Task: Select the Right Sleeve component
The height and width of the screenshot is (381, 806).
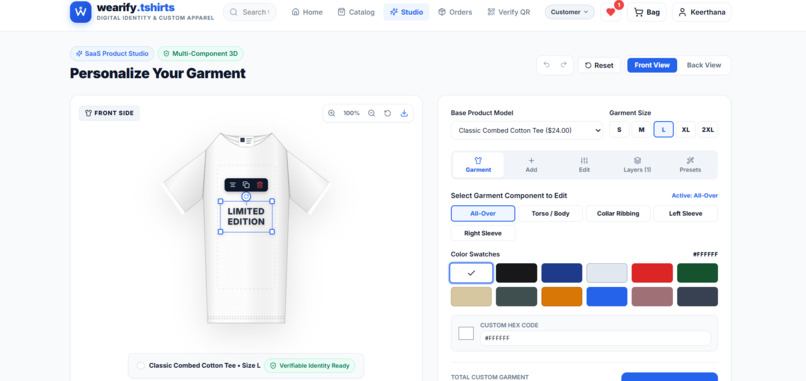Action: 483,233
